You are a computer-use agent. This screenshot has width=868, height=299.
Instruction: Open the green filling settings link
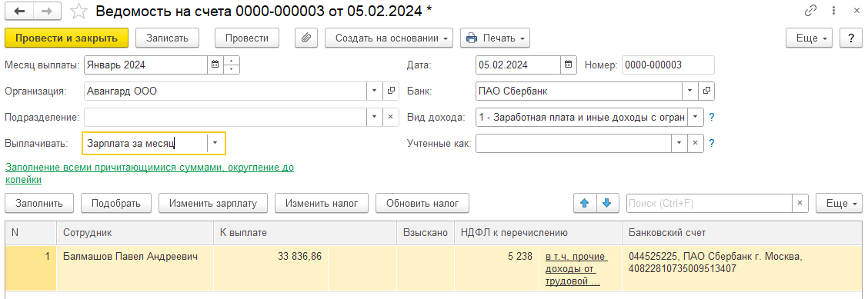coord(149,173)
